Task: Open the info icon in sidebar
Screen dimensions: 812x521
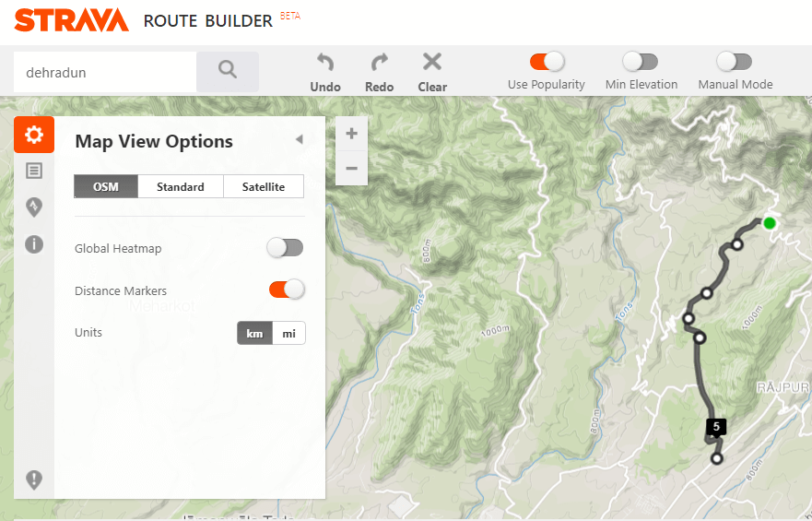Action: click(34, 244)
